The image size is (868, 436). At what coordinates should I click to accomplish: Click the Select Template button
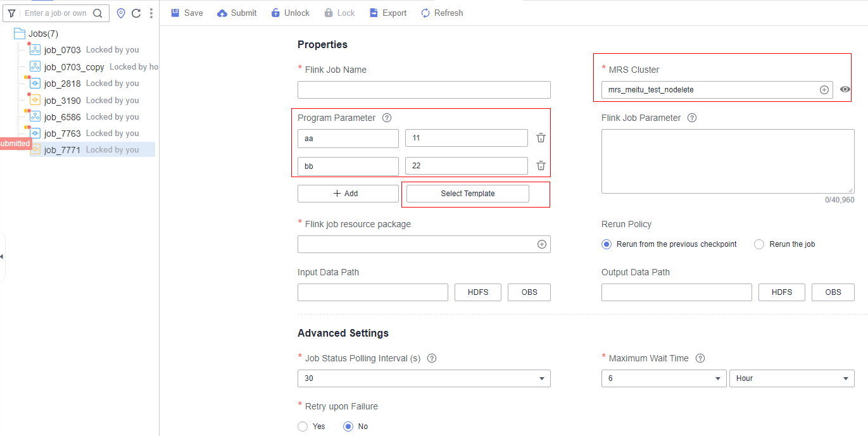(468, 194)
